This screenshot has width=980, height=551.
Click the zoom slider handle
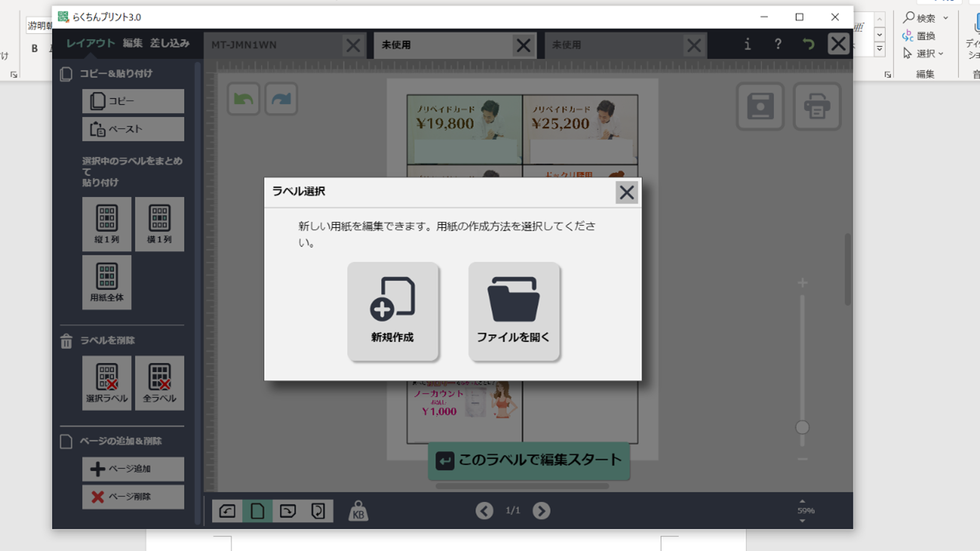click(802, 427)
